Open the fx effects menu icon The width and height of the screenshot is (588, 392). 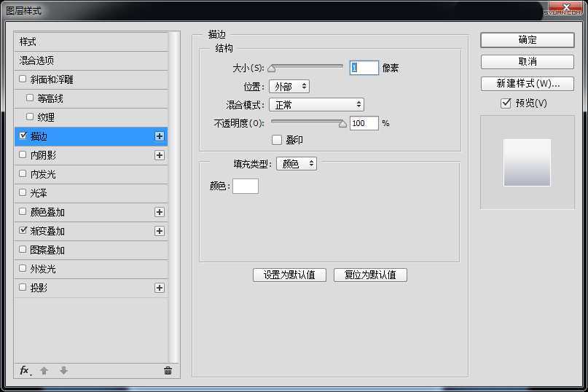24,370
